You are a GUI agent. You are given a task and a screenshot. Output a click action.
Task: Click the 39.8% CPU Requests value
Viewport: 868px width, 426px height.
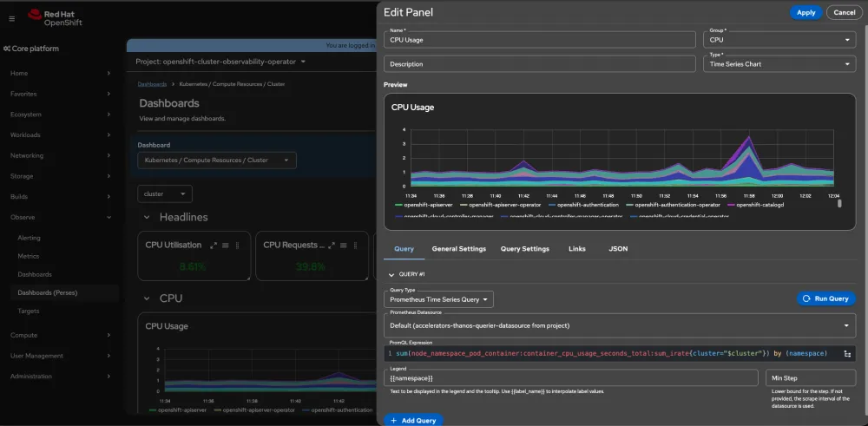coord(311,266)
